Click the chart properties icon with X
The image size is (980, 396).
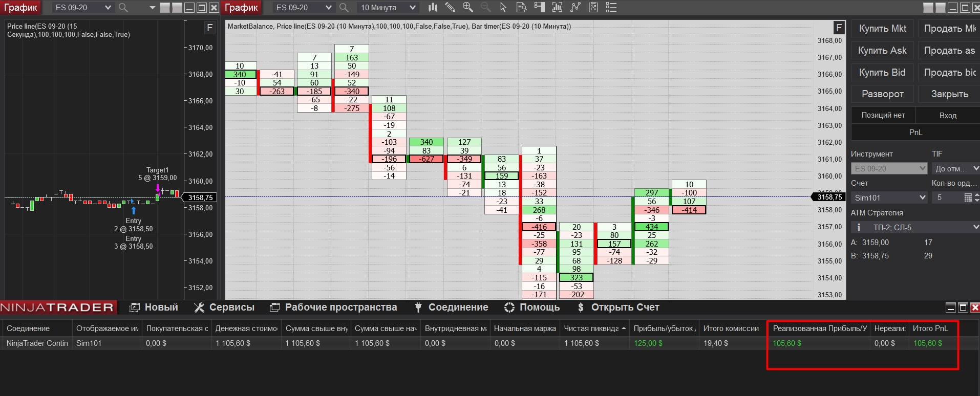(593, 7)
